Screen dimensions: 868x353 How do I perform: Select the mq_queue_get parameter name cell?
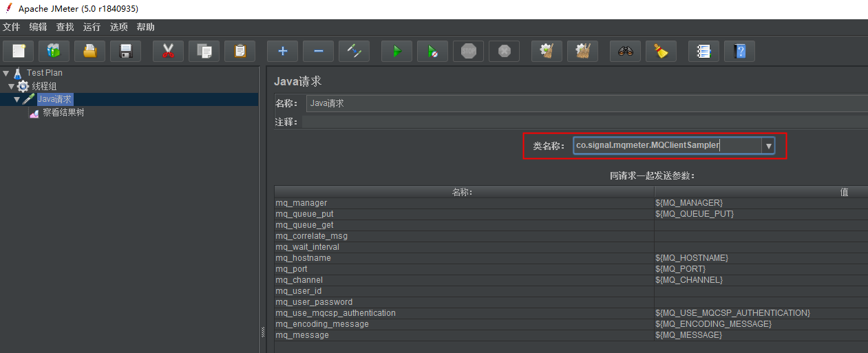coord(464,225)
